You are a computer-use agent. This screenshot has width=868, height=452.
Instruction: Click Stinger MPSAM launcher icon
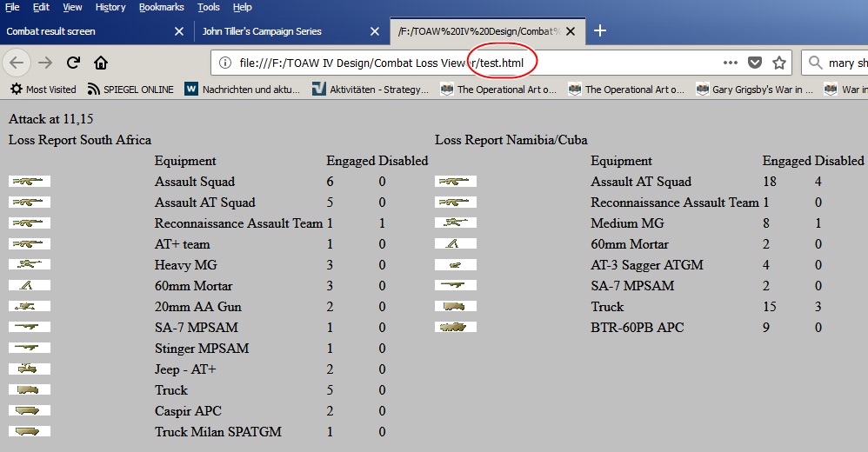[x=30, y=348]
